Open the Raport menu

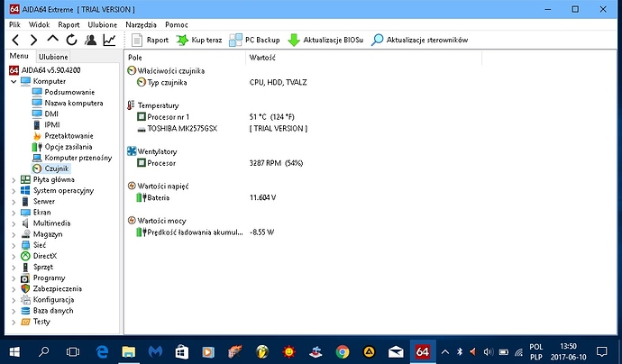69,24
